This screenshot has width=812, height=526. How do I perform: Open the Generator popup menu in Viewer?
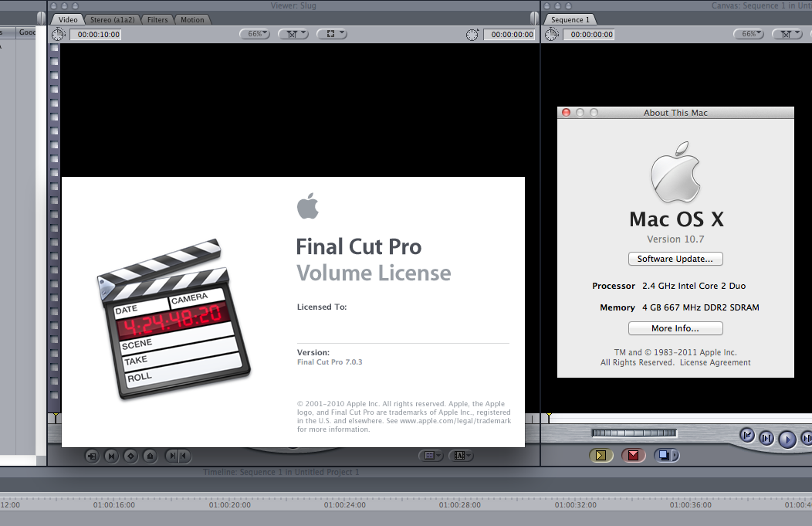tap(461, 456)
